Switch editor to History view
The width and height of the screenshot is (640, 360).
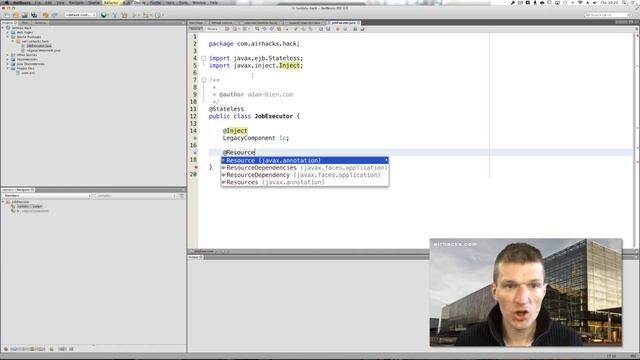click(x=212, y=29)
